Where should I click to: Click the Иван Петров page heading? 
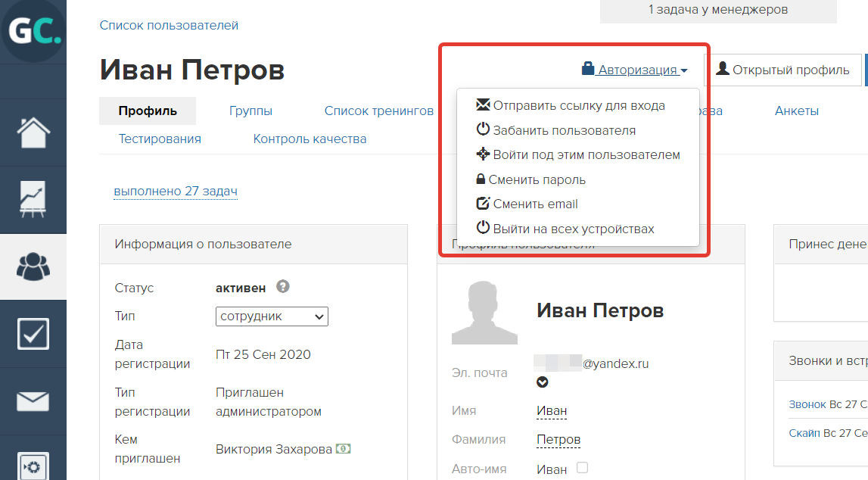point(192,70)
